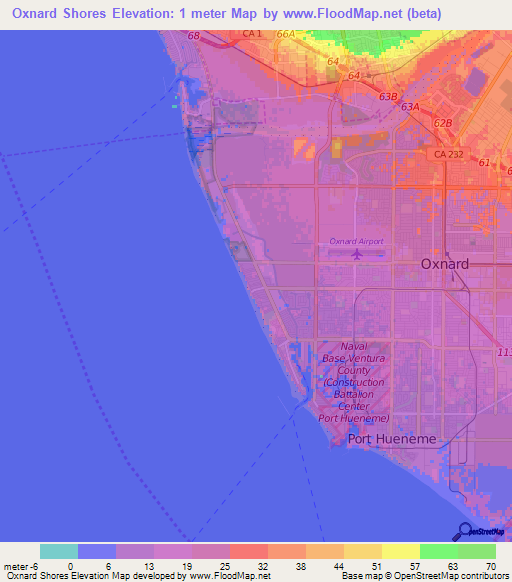
Task: Click exit number 66A label
Action: click(x=286, y=34)
